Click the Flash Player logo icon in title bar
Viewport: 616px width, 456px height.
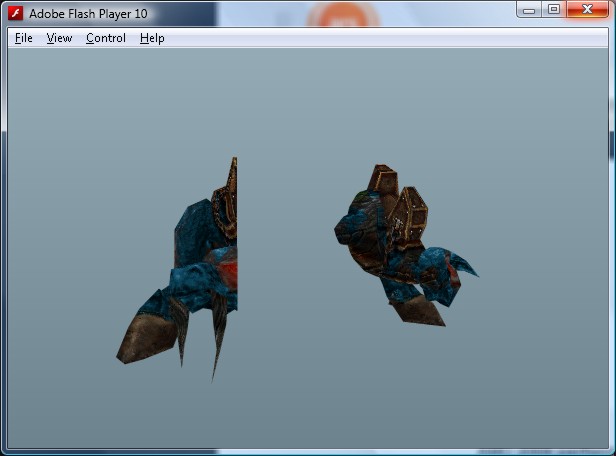tap(16, 13)
